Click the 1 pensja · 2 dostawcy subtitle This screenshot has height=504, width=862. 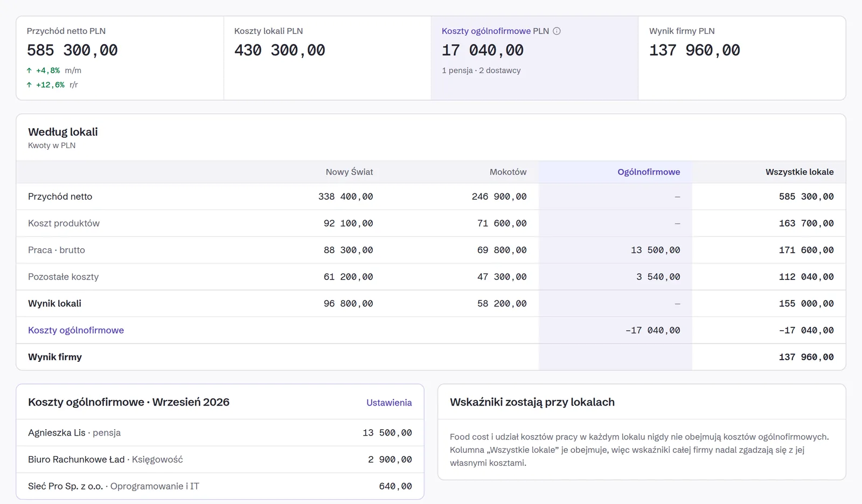point(481,71)
